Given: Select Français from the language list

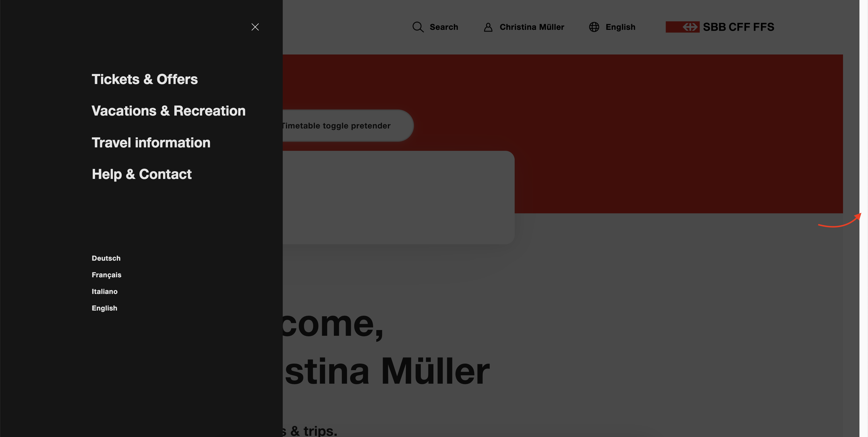Looking at the screenshot, I should point(106,275).
